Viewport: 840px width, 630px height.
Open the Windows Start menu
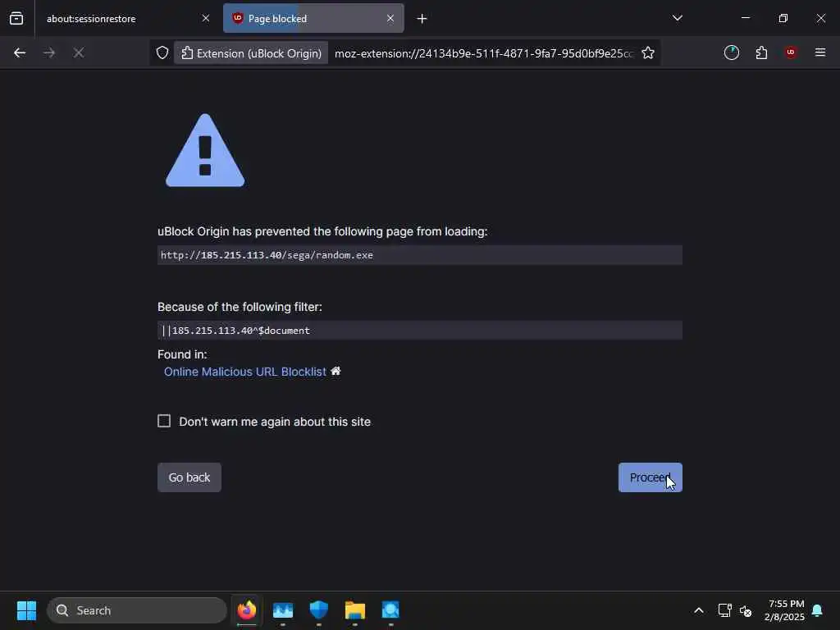26,610
